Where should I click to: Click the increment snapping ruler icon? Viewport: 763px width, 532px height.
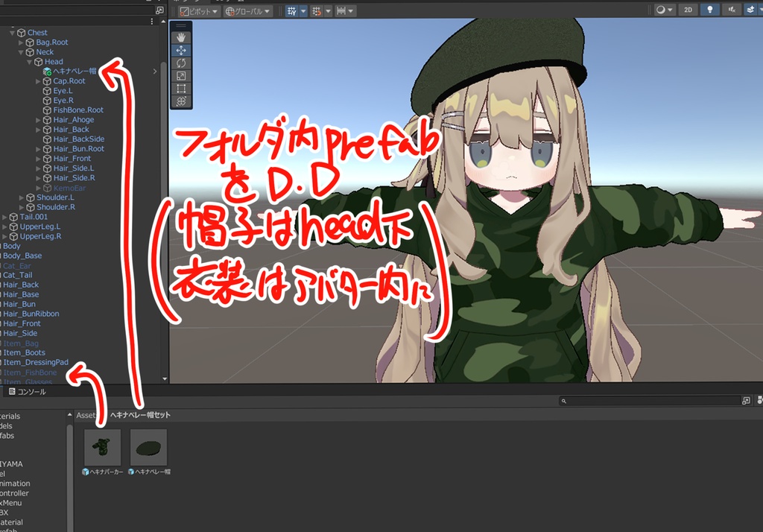tap(341, 10)
